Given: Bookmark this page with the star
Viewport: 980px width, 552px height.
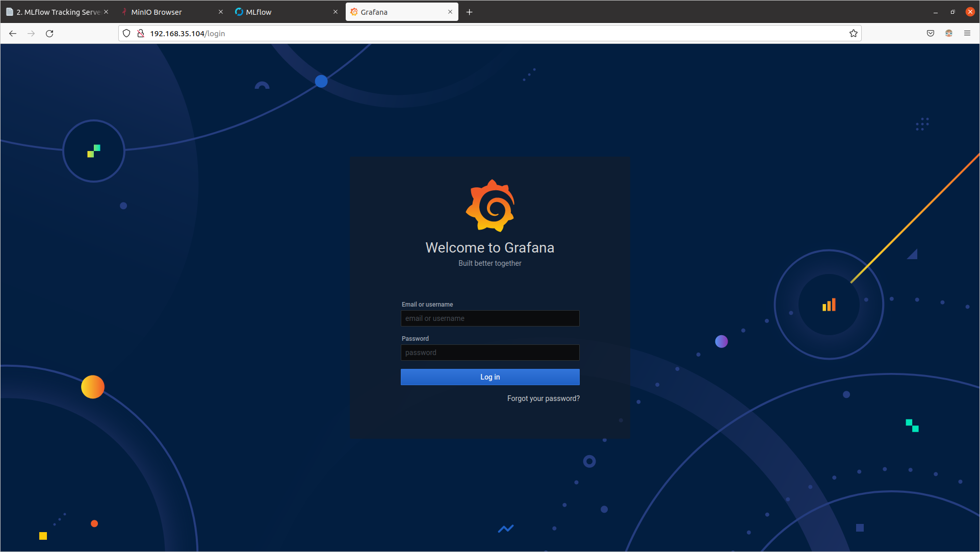Looking at the screenshot, I should tap(854, 33).
